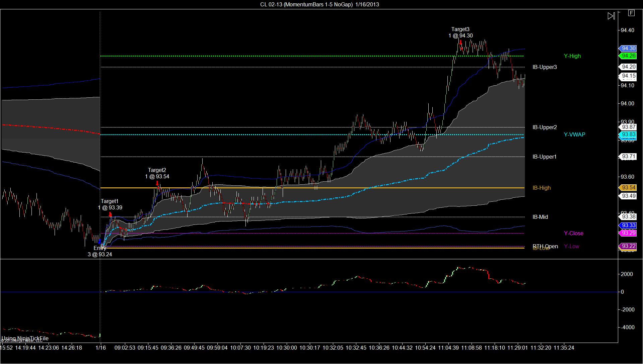The width and height of the screenshot is (643, 364).
Task: Click the Target1 1 @ 93.39 execution label
Action: pos(110,204)
